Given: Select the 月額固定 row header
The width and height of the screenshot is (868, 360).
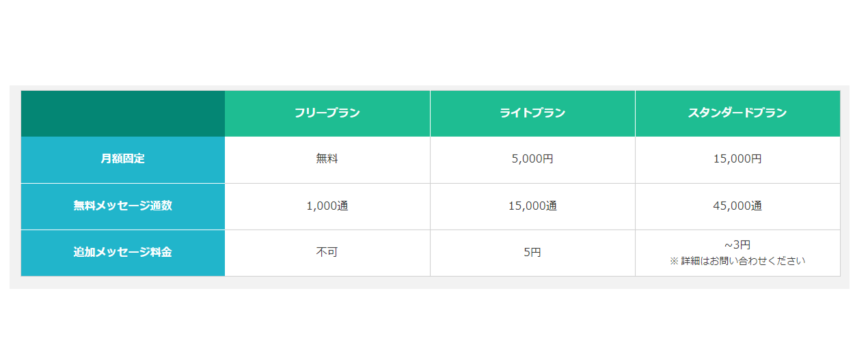Looking at the screenshot, I should point(123,159).
